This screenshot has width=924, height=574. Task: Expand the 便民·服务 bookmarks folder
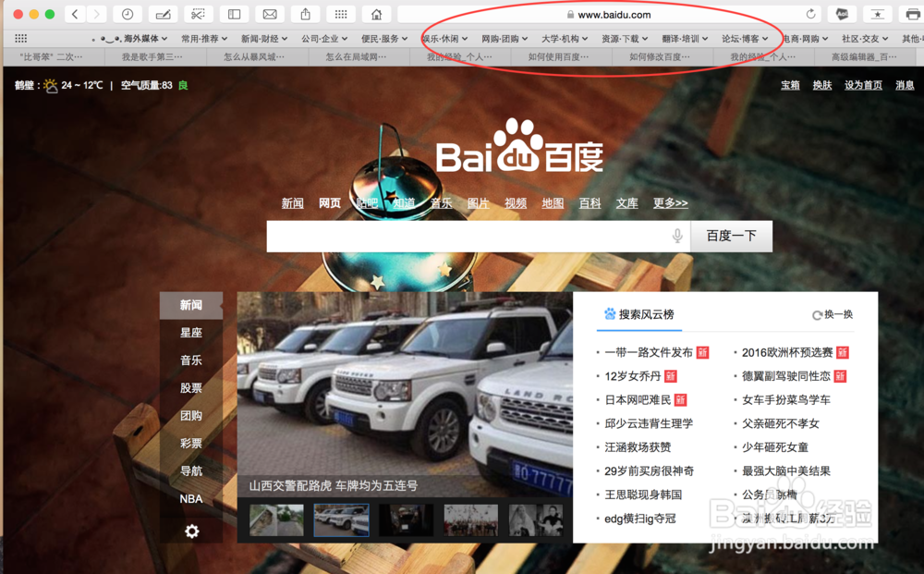(x=384, y=38)
